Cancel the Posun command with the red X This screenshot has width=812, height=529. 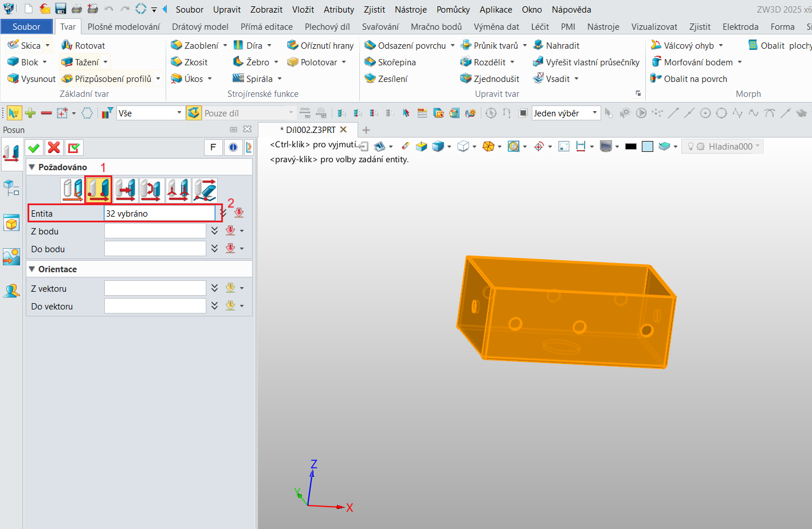pyautogui.click(x=54, y=148)
